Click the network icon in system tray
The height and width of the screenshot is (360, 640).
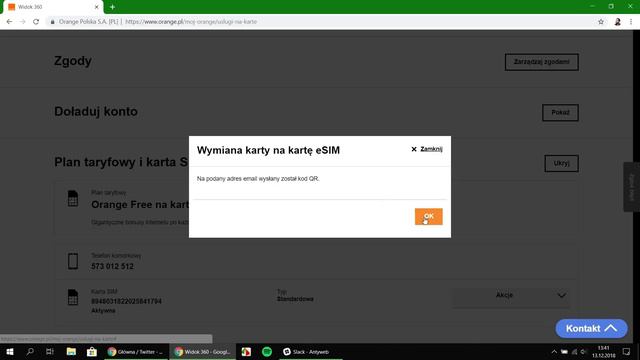click(x=574, y=351)
